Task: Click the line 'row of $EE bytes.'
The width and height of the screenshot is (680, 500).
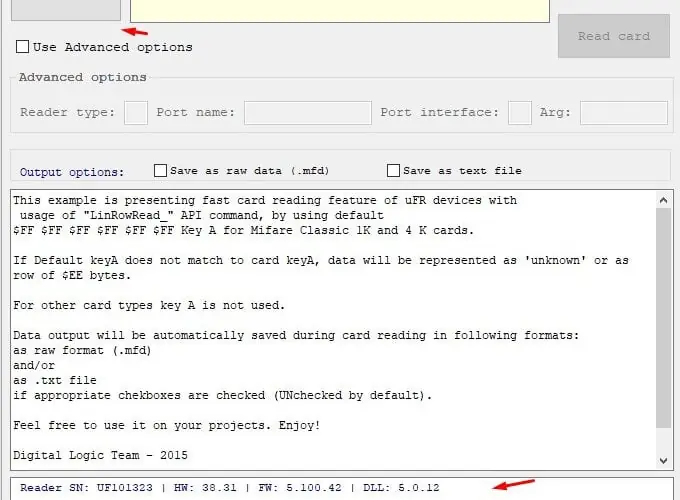Action: [x=72, y=275]
